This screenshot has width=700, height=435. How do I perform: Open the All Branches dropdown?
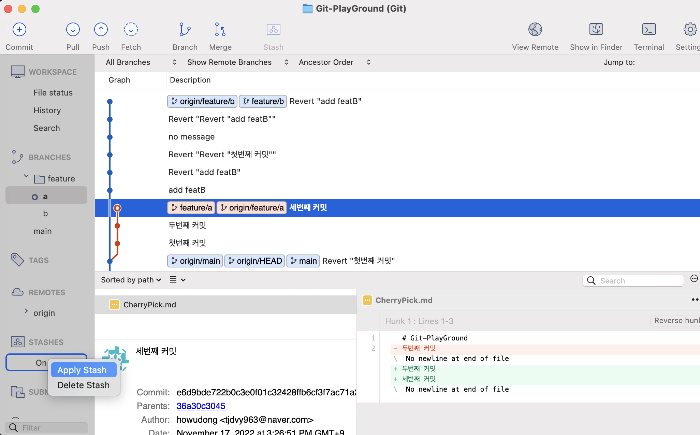pyautogui.click(x=141, y=62)
